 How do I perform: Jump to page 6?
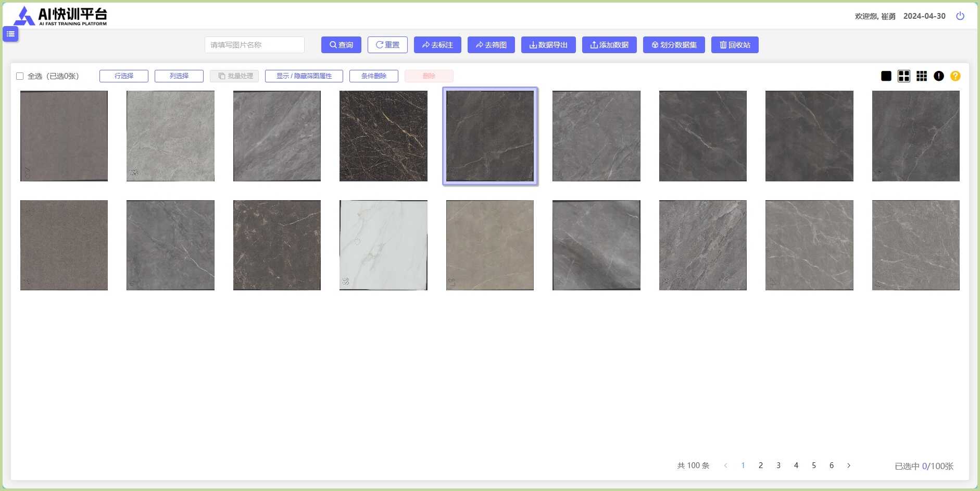tap(831, 465)
